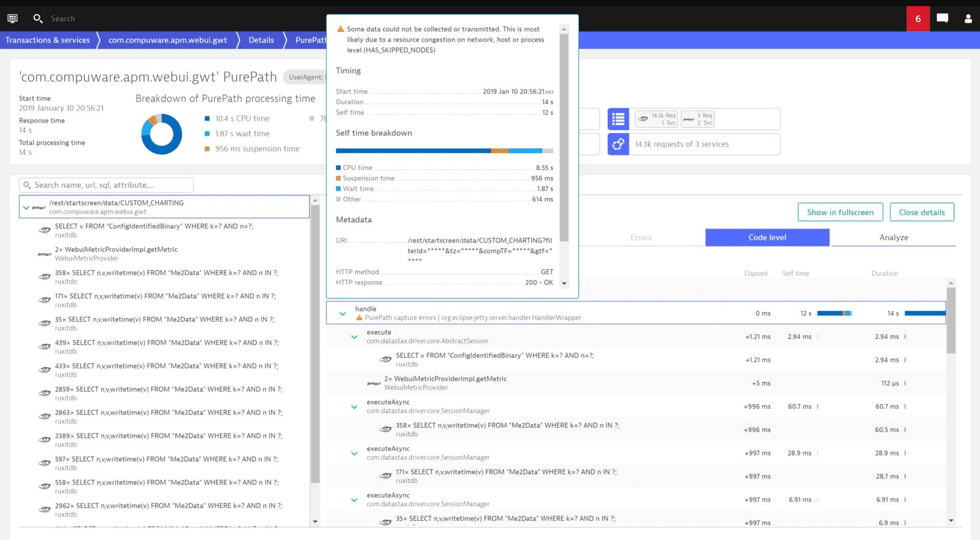The height and width of the screenshot is (540, 980).
Task: Click the code level scrollbar thumb
Action: (x=951, y=321)
